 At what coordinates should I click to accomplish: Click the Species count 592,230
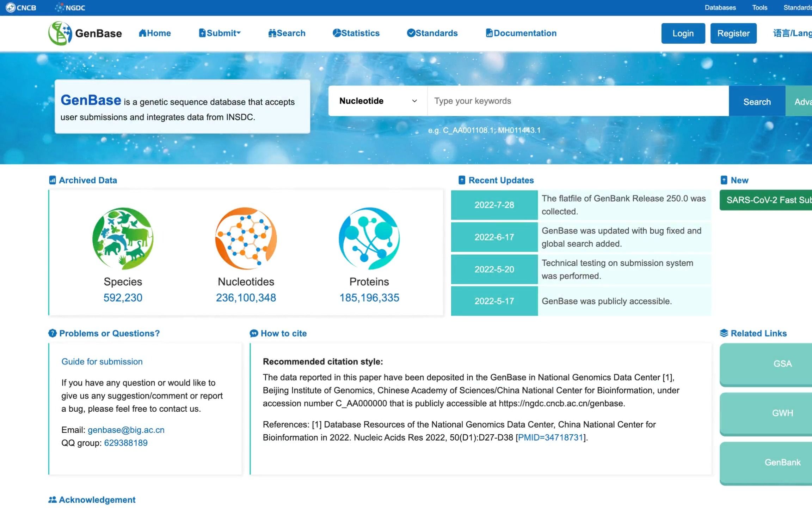click(123, 298)
